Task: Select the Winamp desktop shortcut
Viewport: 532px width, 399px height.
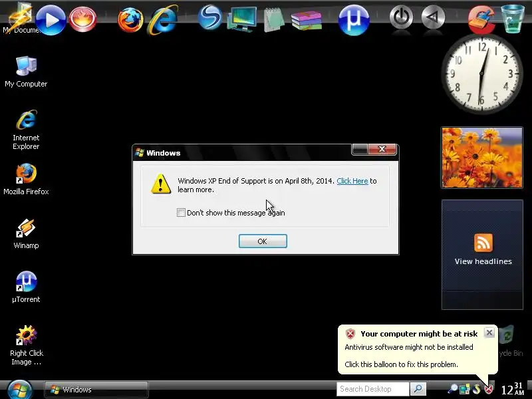Action: pyautogui.click(x=26, y=233)
